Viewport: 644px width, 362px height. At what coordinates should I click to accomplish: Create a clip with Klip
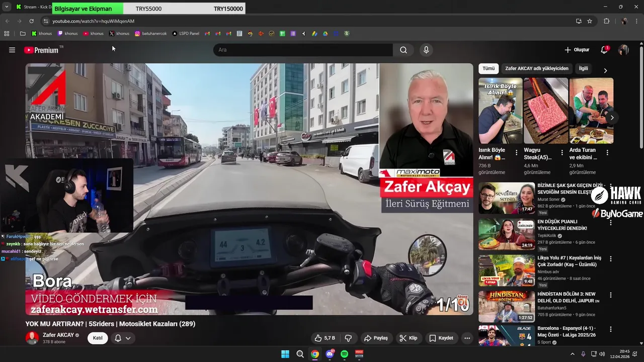(408, 338)
